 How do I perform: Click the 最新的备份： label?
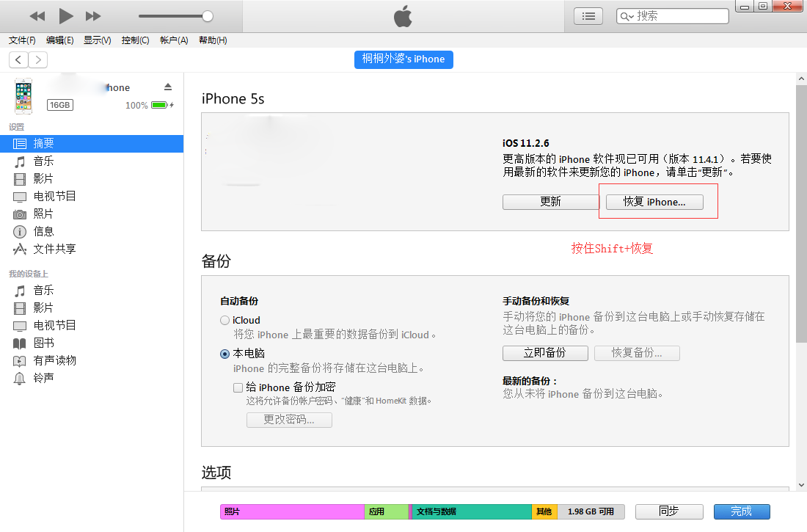530,381
